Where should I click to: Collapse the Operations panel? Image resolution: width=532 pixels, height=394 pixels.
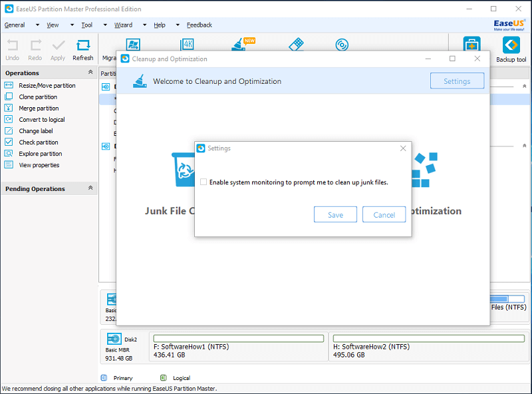pyautogui.click(x=90, y=73)
